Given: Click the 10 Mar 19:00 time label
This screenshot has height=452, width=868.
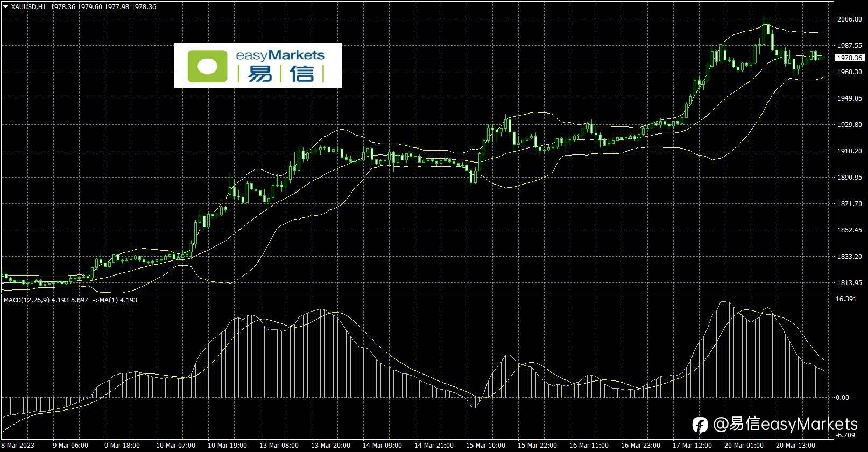Looking at the screenshot, I should 227,446.
